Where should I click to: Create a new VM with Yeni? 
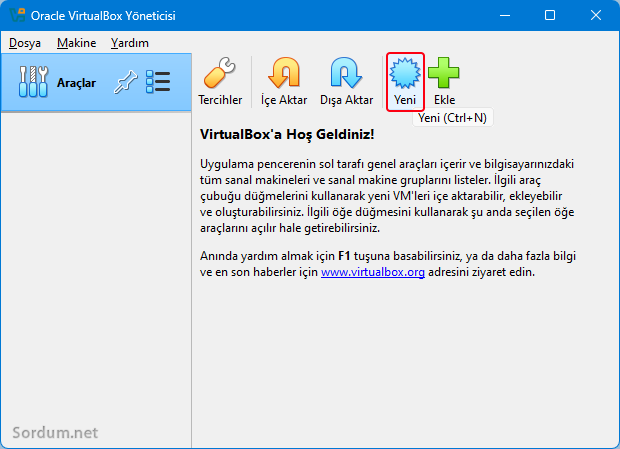pyautogui.click(x=405, y=81)
